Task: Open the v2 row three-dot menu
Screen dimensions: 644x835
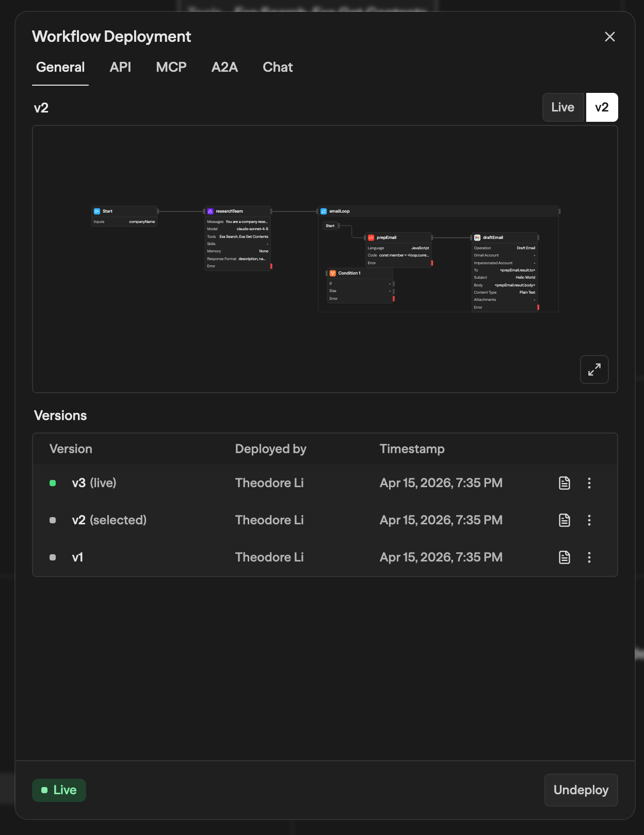Action: coord(589,520)
